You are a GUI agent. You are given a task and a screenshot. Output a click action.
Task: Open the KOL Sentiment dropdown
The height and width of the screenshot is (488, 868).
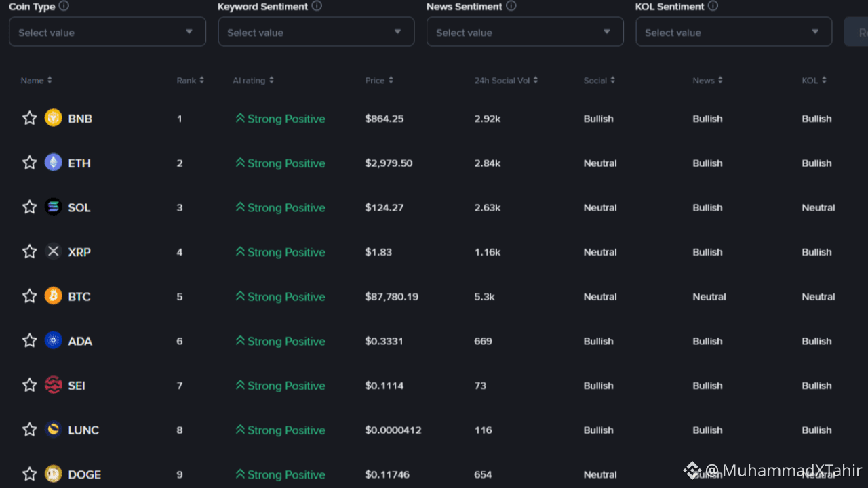733,32
